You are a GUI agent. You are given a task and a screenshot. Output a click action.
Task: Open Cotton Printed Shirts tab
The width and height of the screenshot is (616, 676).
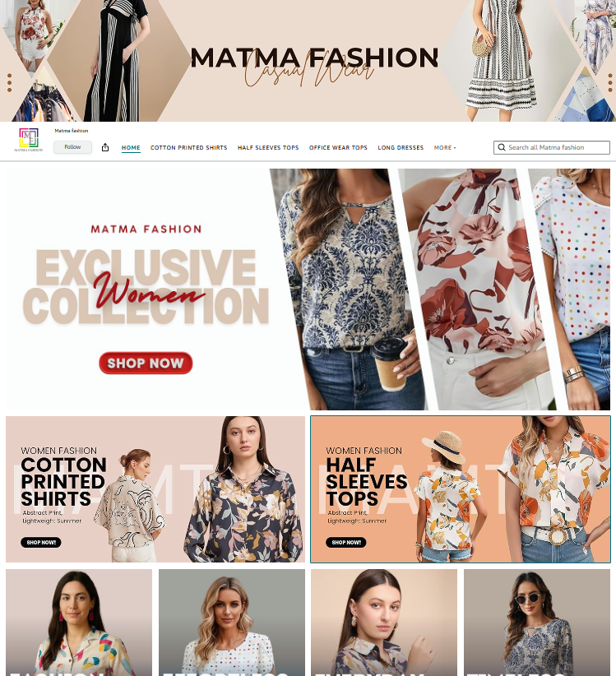click(189, 147)
